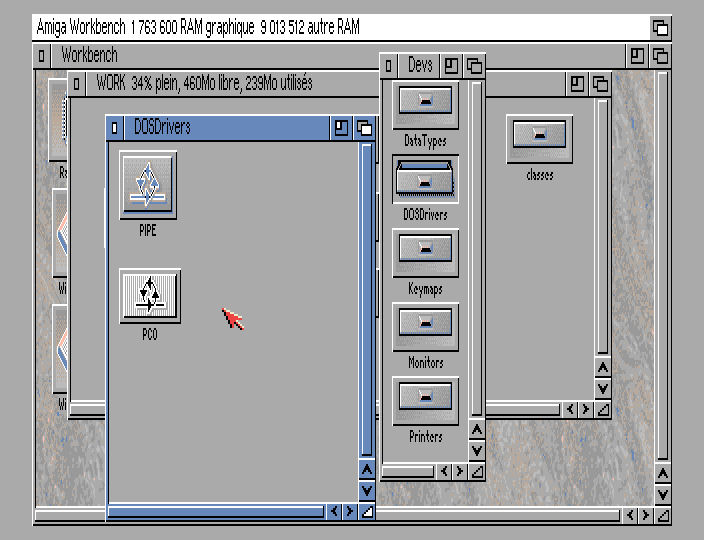
Task: Select the DOSDrivers drawer in Devs window
Action: 425,179
